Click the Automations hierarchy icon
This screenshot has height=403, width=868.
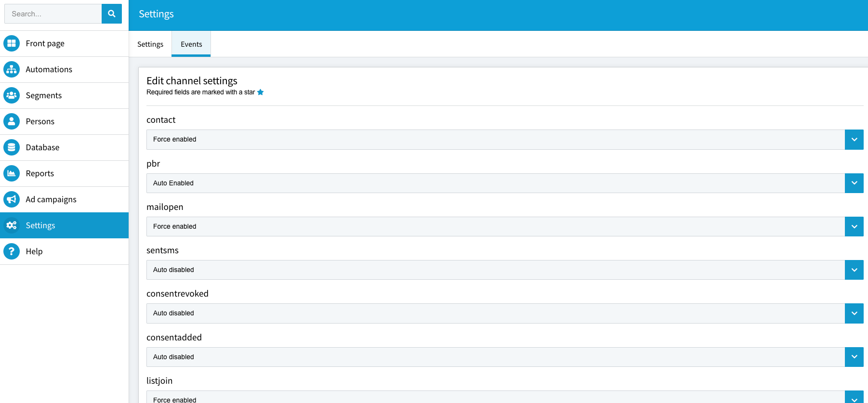12,69
